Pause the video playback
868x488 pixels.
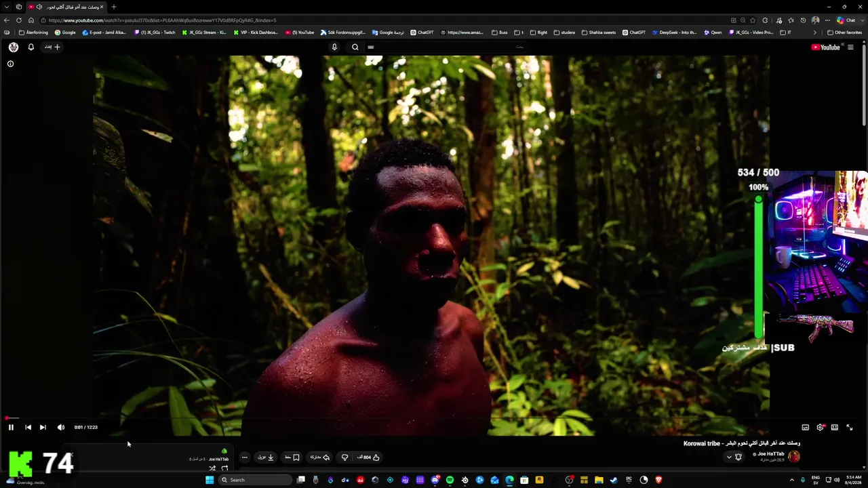pyautogui.click(x=11, y=427)
